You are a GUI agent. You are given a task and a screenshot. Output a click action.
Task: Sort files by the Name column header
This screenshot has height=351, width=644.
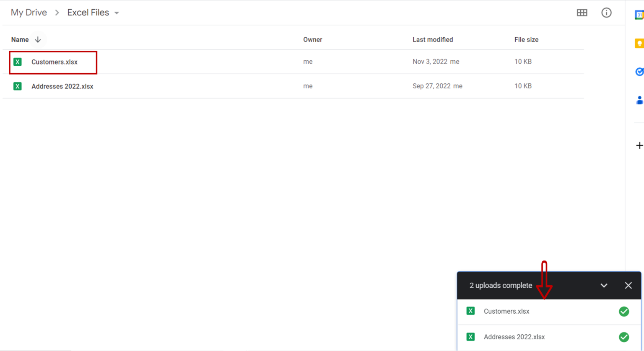(20, 40)
